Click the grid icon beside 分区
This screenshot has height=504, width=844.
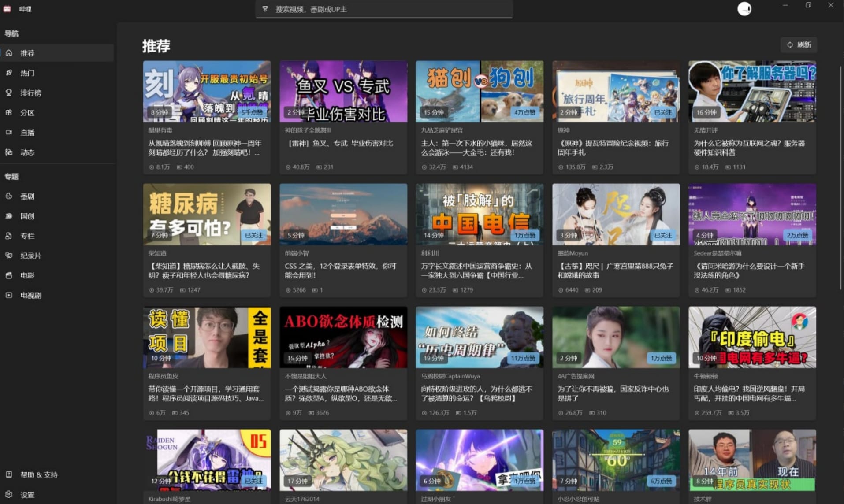(x=9, y=112)
